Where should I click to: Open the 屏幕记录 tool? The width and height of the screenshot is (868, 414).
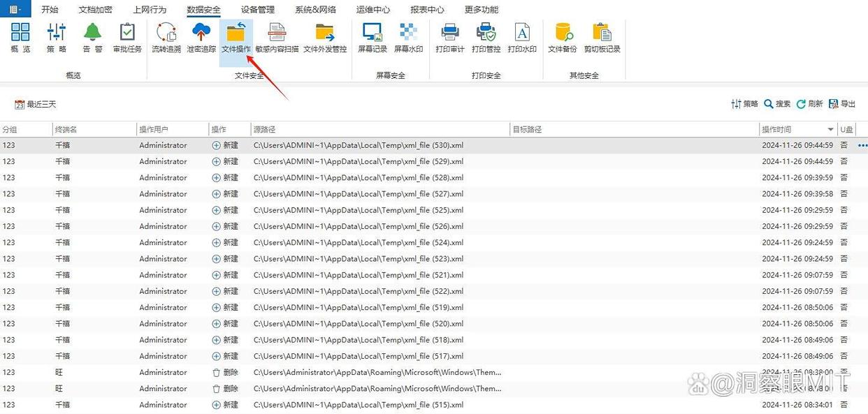pyautogui.click(x=372, y=33)
